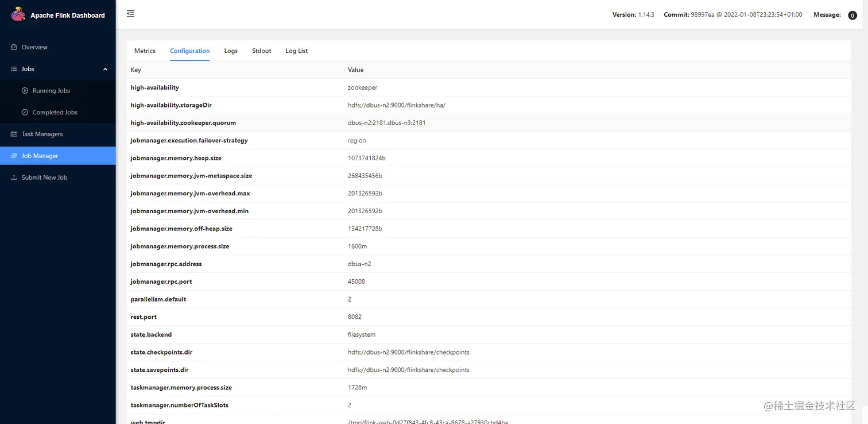Click the filesystem value

362,335
